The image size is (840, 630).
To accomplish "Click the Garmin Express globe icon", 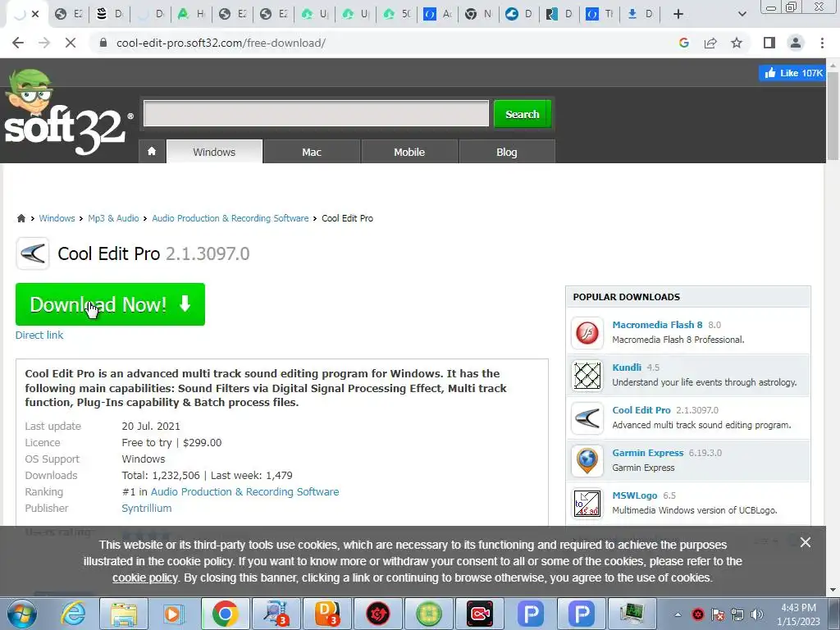I will [587, 461].
